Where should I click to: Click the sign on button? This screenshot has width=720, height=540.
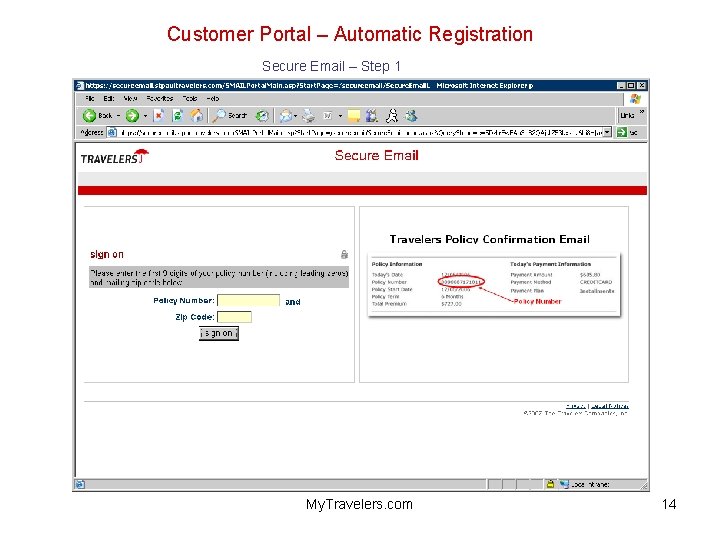[x=219, y=333]
